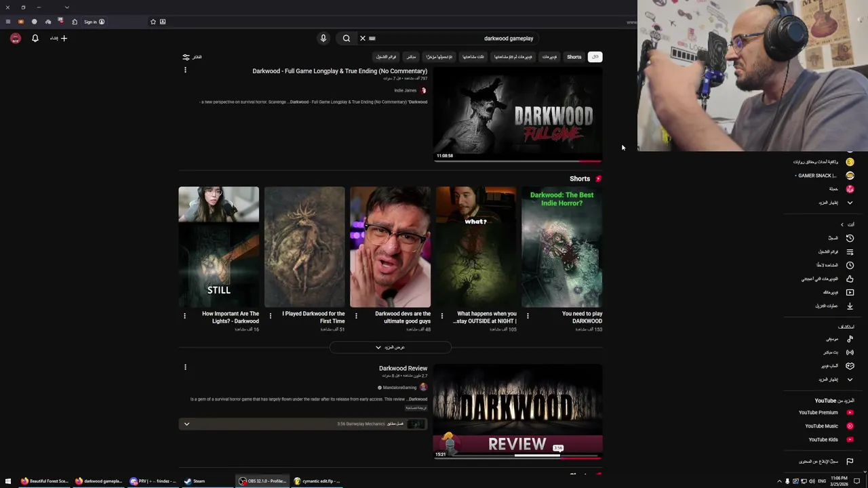868x488 pixels.
Task: Open YouTube Premium link
Action: pyautogui.click(x=825, y=413)
